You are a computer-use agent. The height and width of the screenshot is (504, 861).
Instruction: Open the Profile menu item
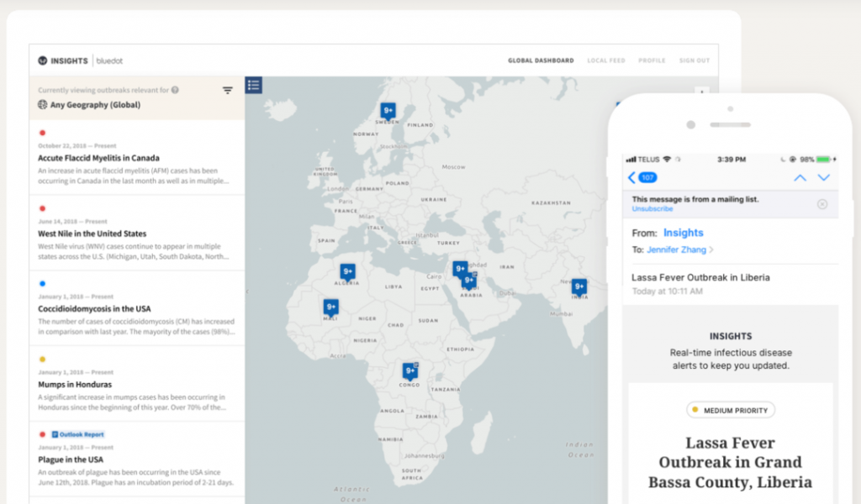[652, 60]
